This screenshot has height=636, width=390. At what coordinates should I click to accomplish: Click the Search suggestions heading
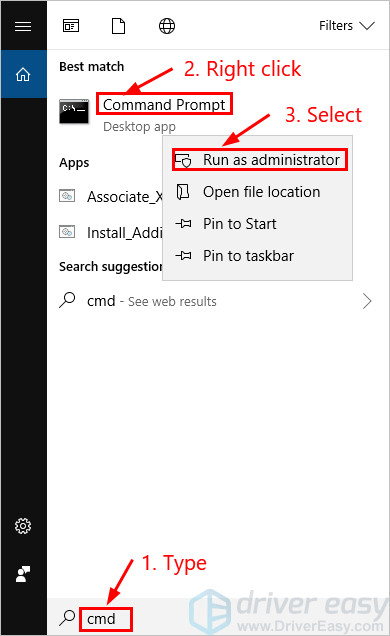coord(111,266)
